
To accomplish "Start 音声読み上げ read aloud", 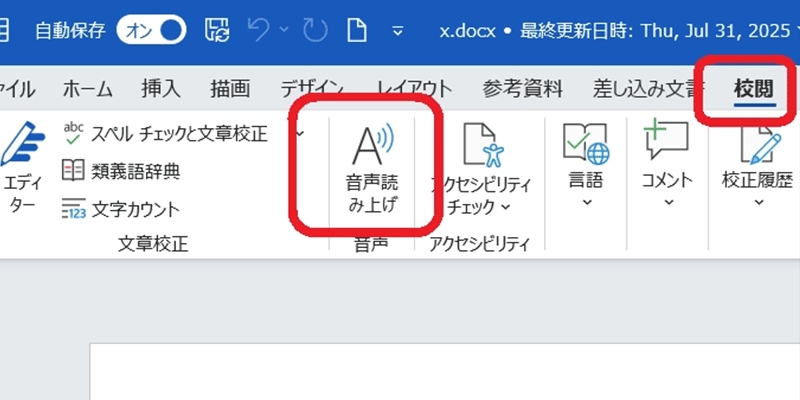I will pyautogui.click(x=372, y=168).
